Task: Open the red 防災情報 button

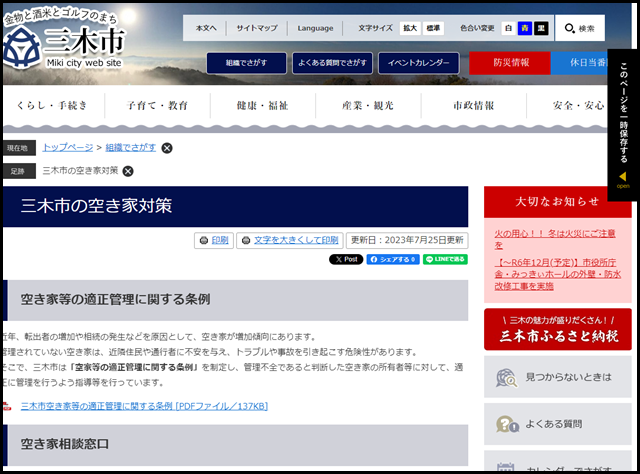Action: 510,63
